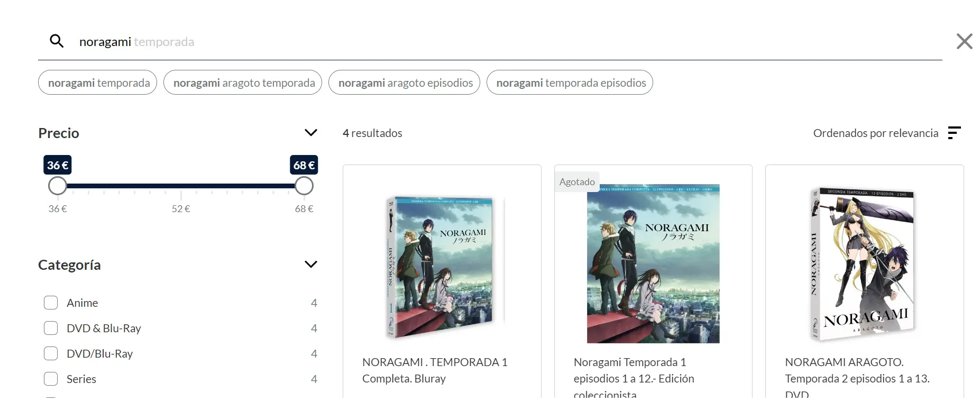The width and height of the screenshot is (980, 401).
Task: Click the '36 €' minimum price tooltip label
Action: (58, 165)
